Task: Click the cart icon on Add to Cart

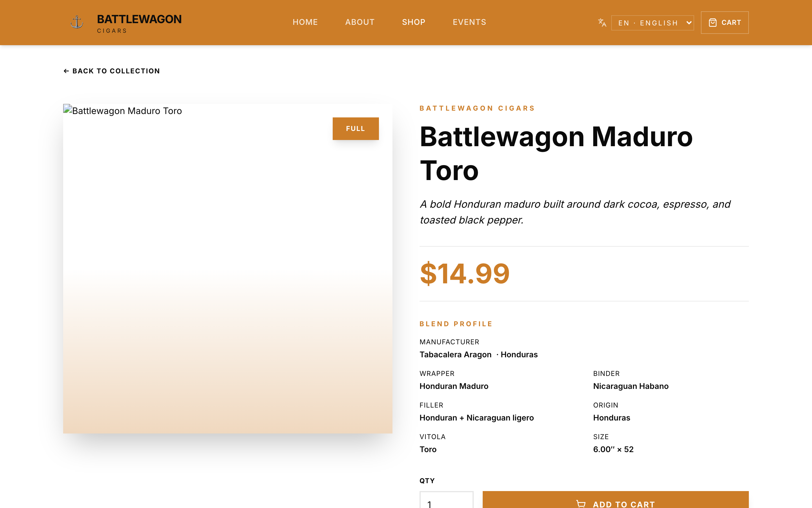Action: click(581, 504)
